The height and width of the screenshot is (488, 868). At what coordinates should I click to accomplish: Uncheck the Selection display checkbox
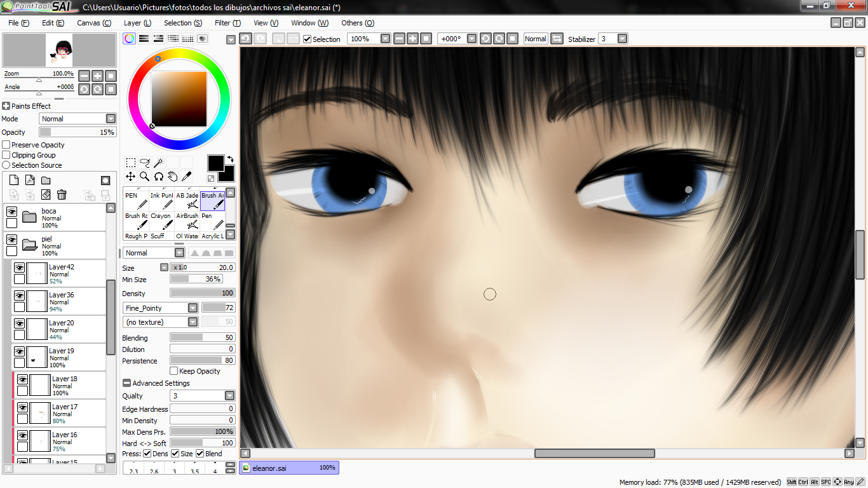coord(308,39)
